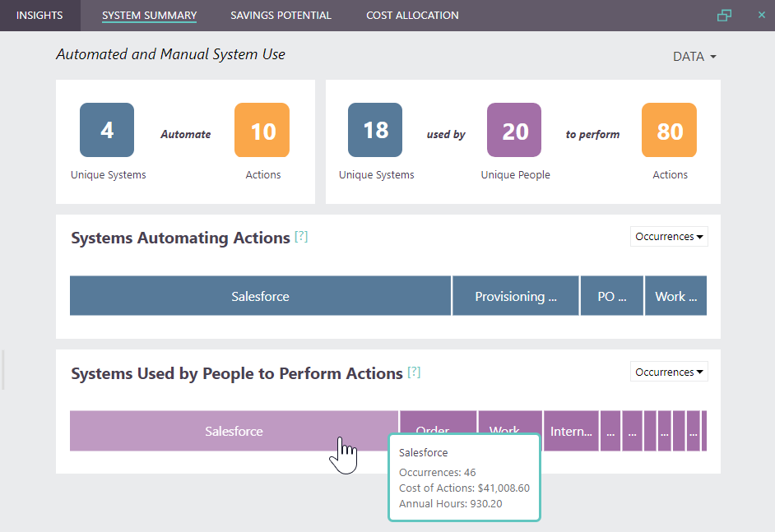Select the 20 Unique People stat tile

(513, 129)
